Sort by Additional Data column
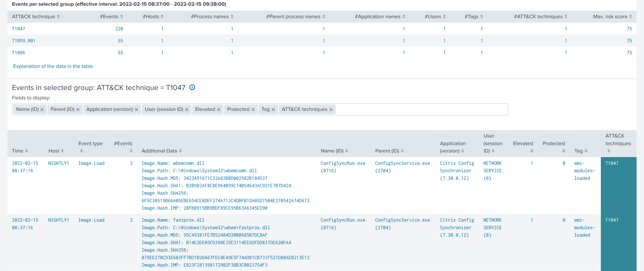This screenshot has height=271, width=644. [x=162, y=151]
